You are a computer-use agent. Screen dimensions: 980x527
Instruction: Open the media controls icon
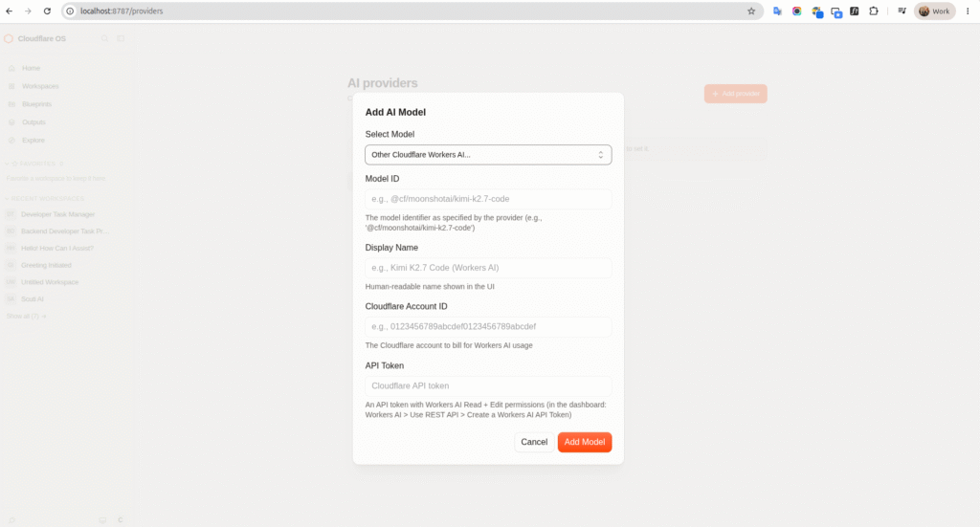tap(902, 11)
